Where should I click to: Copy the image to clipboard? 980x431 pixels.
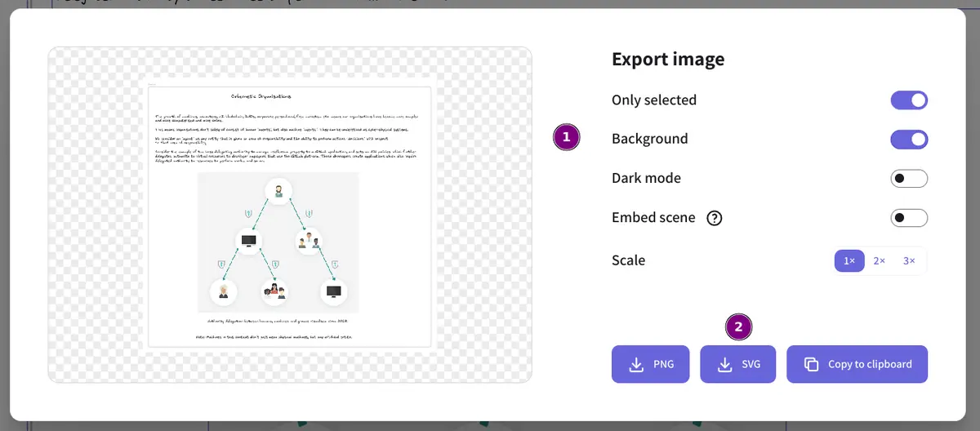coord(857,364)
